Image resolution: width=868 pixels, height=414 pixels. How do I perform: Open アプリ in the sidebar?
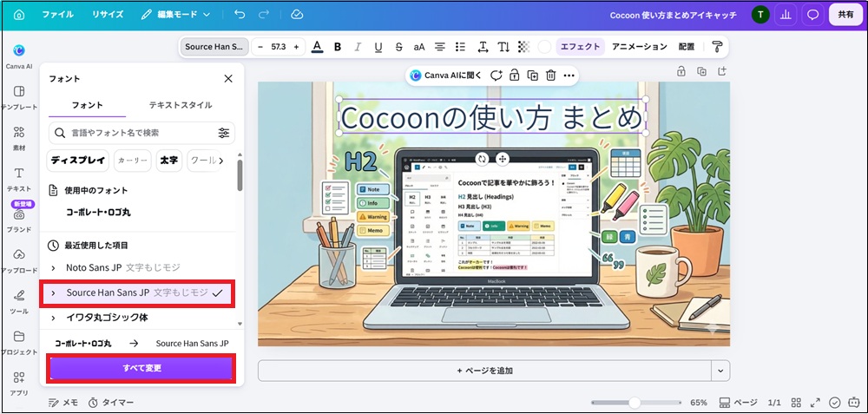click(x=19, y=384)
